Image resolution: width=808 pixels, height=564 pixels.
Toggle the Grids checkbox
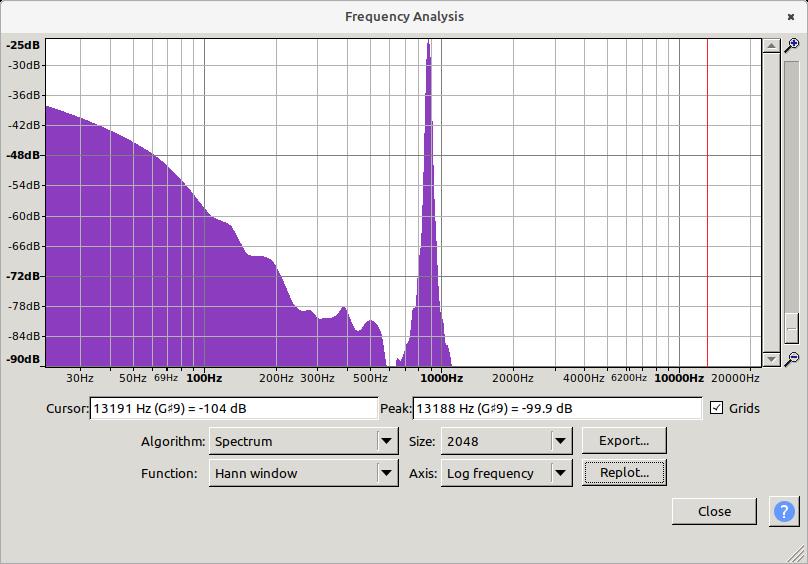click(716, 408)
